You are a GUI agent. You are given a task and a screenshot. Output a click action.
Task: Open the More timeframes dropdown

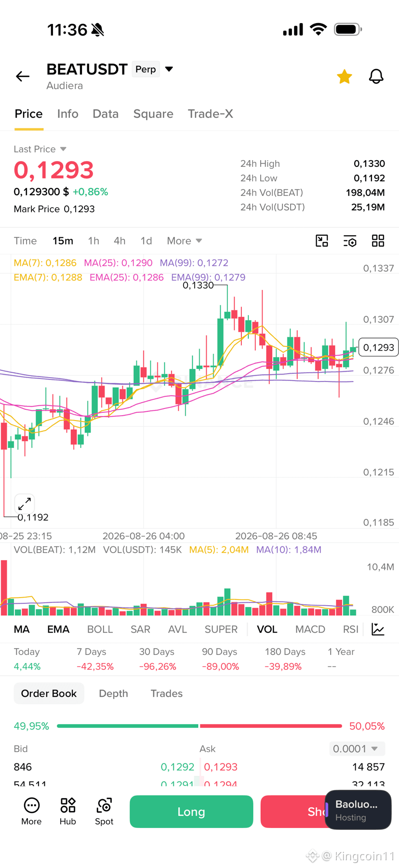[x=184, y=241]
